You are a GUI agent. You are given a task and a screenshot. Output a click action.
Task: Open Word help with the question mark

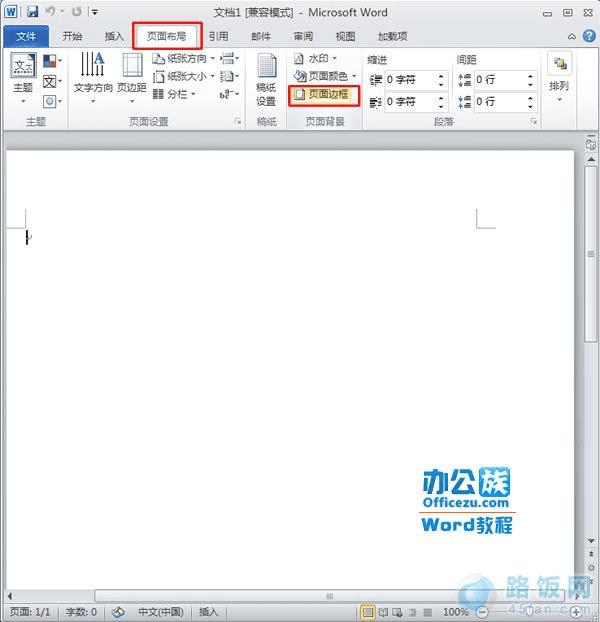(589, 36)
